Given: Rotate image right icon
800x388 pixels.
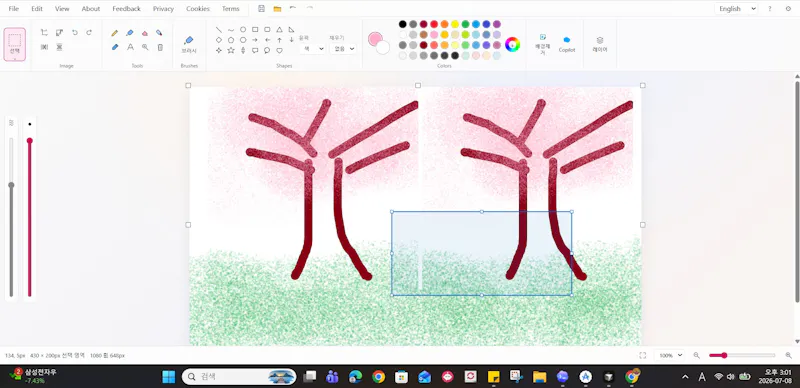Looking at the screenshot, I should pos(89,32).
